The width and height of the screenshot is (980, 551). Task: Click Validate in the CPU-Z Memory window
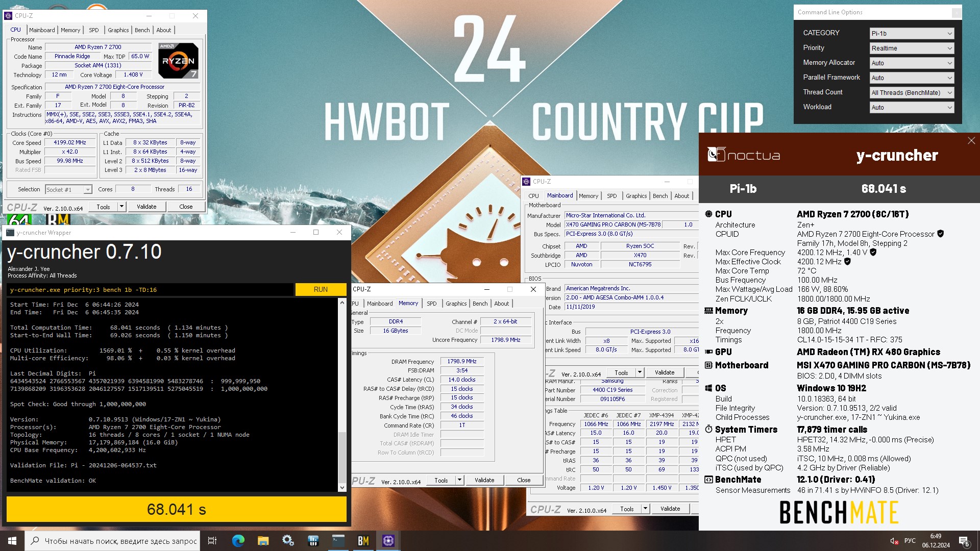[x=484, y=480]
